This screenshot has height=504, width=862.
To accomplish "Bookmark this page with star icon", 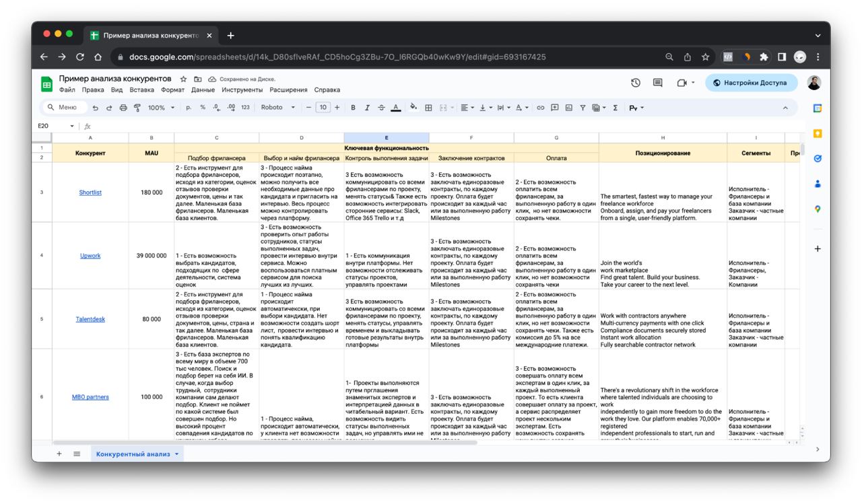I will pyautogui.click(x=705, y=57).
